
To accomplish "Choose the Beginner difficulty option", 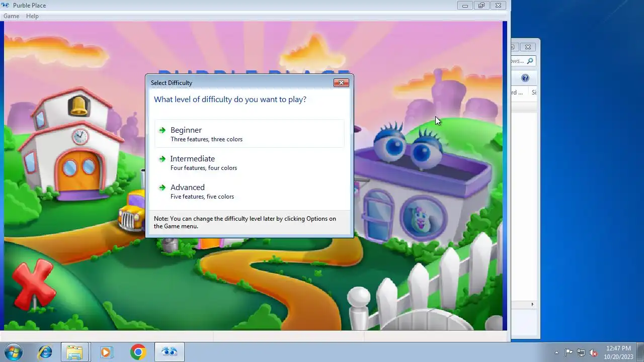I will [250, 134].
